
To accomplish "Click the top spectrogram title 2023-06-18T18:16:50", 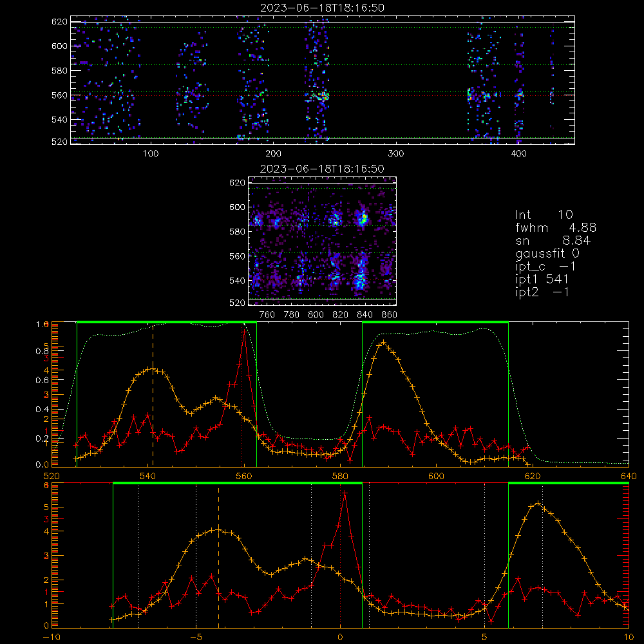I will [x=323, y=8].
